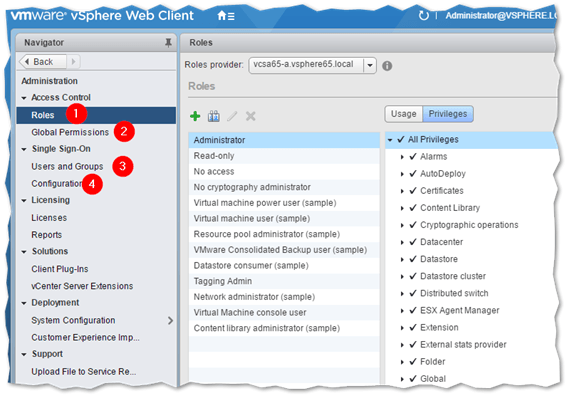Open Customer Experience Improvement Program
This screenshot has width=567, height=396.
(85, 337)
